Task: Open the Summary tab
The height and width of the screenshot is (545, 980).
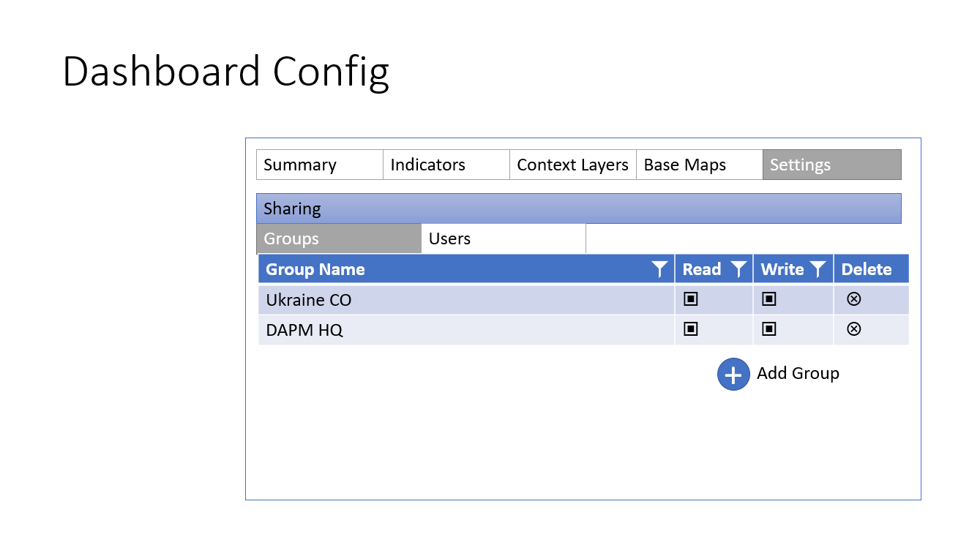Action: 320,165
